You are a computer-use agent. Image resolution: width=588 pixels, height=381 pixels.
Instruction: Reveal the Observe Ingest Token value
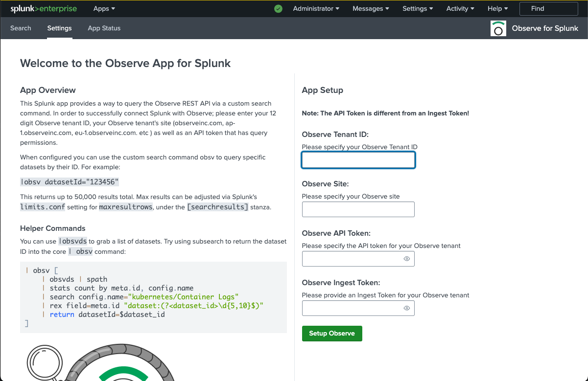[407, 308]
